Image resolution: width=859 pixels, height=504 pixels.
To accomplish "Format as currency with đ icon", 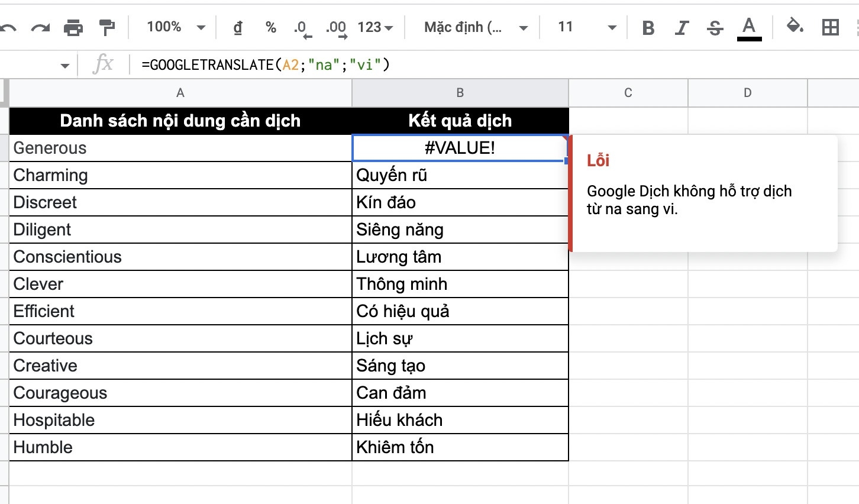I will pos(238,27).
